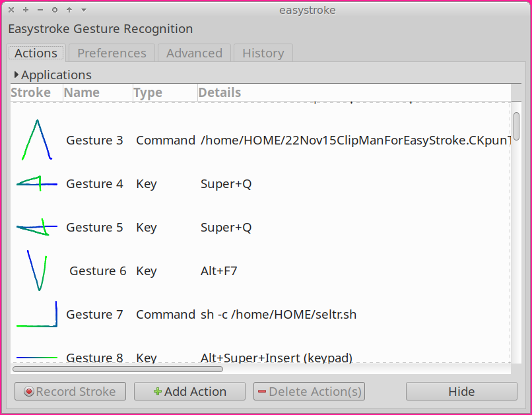Click the Record Stroke button
The image size is (532, 415).
[70, 391]
